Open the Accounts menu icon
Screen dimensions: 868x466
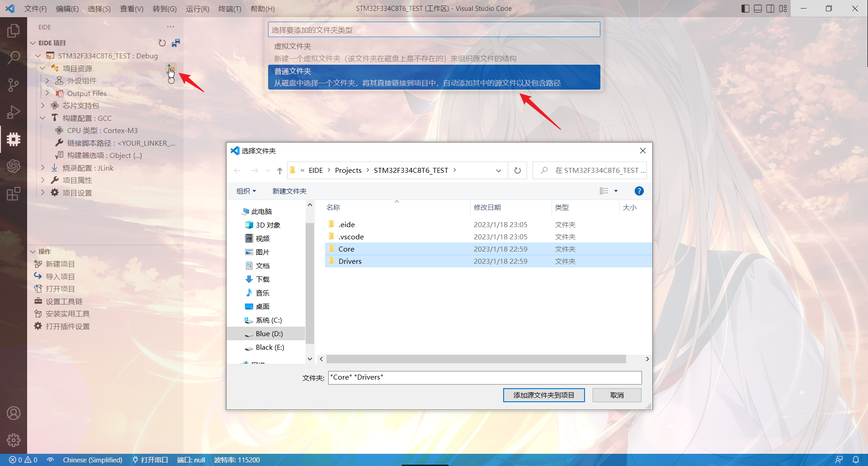point(14,413)
